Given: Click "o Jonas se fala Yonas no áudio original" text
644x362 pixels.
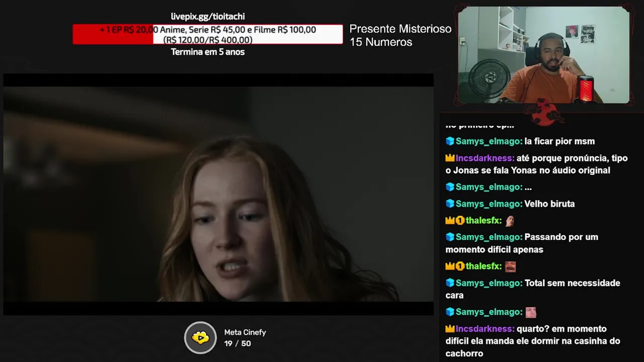Looking at the screenshot, I should [528, 170].
